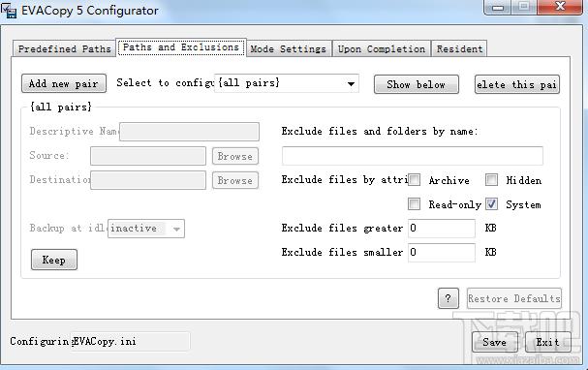
Task: Click Browse button next to Source
Action: [235, 156]
